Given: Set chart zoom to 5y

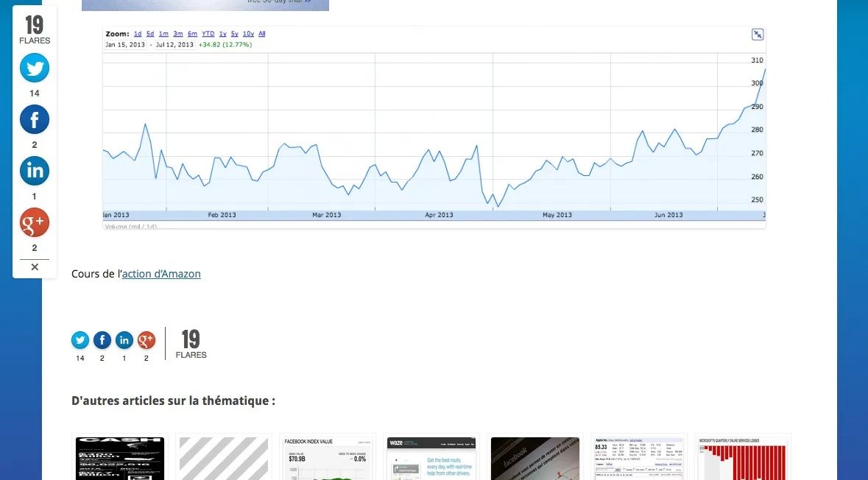Looking at the screenshot, I should tap(235, 34).
